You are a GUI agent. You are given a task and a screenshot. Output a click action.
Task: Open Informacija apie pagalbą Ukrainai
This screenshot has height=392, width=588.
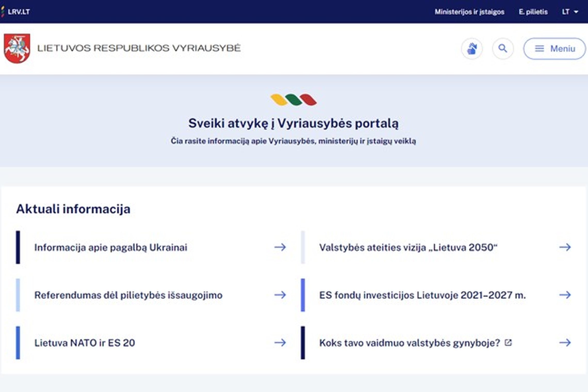(111, 247)
